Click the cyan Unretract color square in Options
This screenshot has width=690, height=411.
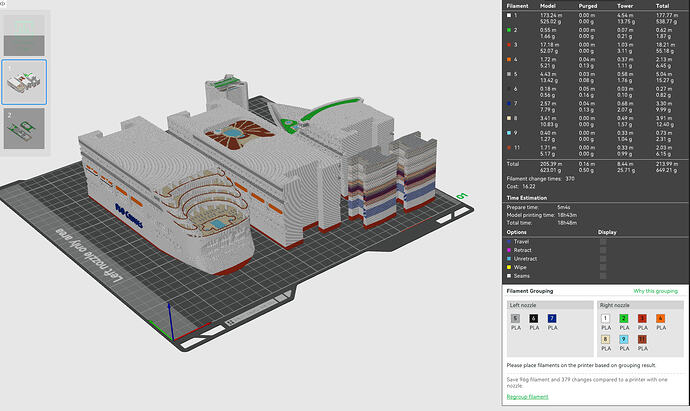click(509, 259)
